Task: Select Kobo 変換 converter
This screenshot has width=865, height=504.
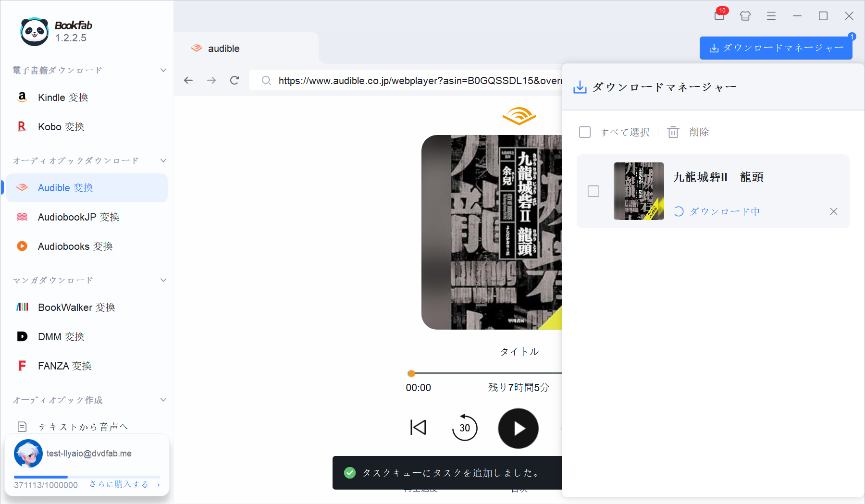Action: [x=62, y=126]
